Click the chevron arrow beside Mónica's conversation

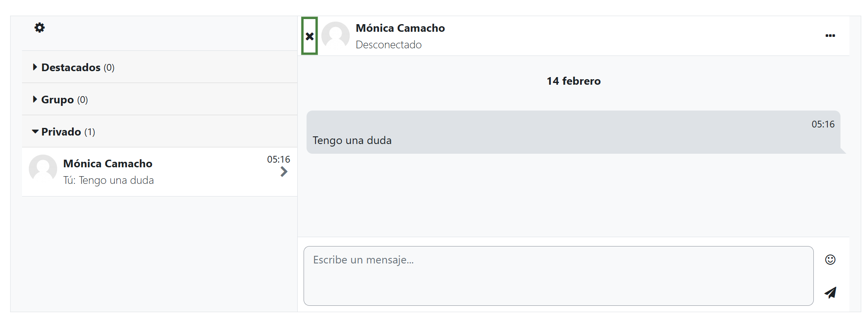[x=284, y=172]
